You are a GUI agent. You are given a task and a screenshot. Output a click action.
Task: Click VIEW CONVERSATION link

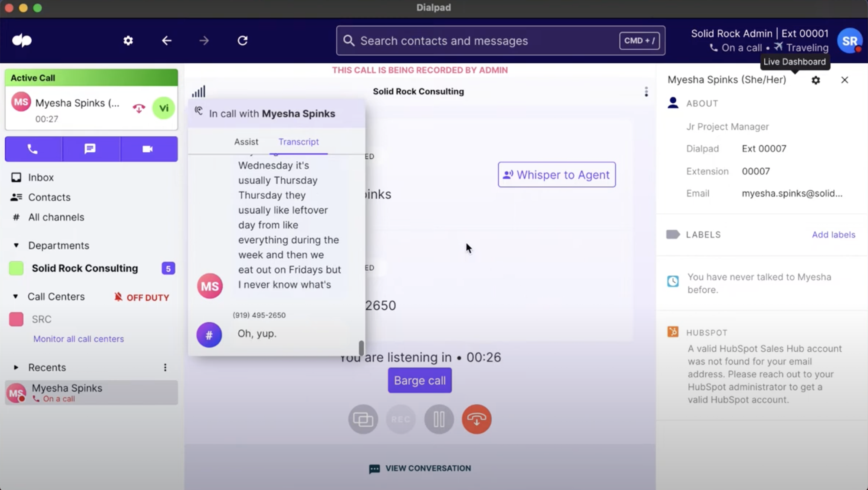(x=420, y=469)
